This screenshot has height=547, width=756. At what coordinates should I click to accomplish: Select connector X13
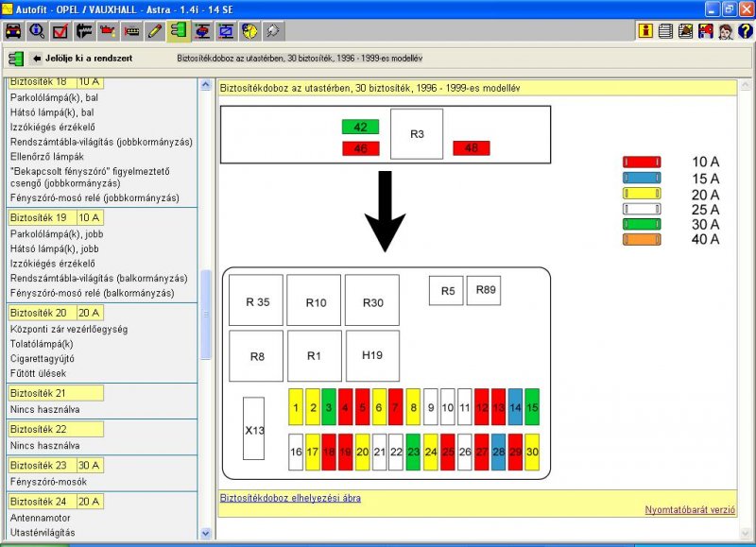[253, 429]
